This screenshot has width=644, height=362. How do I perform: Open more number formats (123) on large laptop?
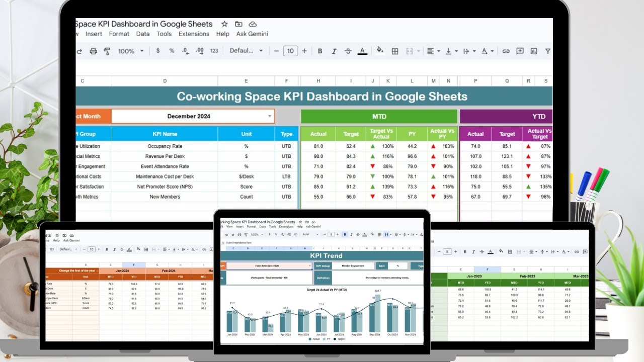coord(214,51)
